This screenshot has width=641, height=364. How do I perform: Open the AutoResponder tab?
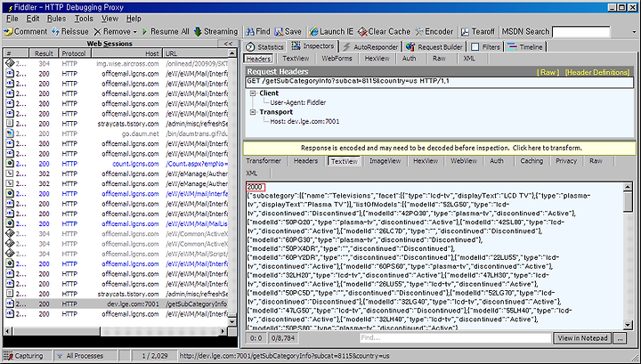(x=370, y=47)
